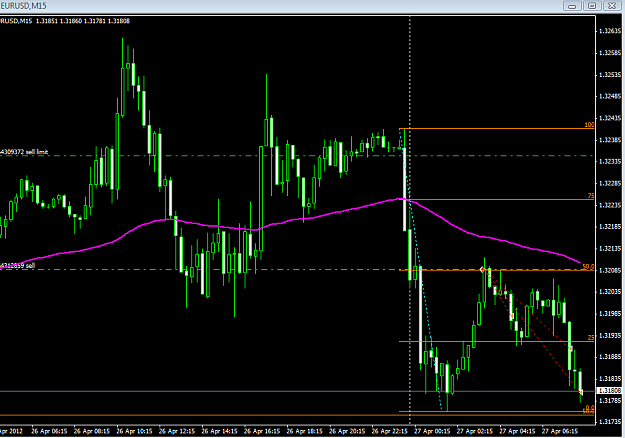Click the '26 Apr 20:15' time label
The height and width of the screenshot is (438, 625).
pyautogui.click(x=347, y=431)
